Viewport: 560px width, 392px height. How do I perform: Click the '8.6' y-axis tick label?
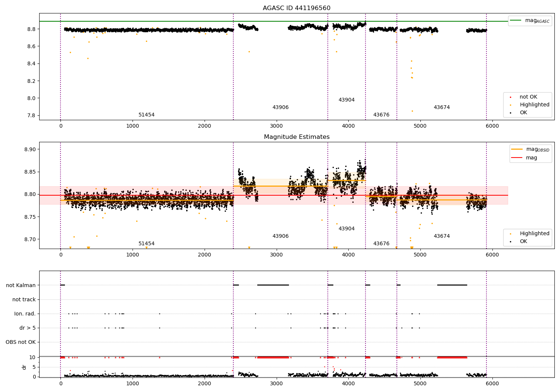(31, 46)
